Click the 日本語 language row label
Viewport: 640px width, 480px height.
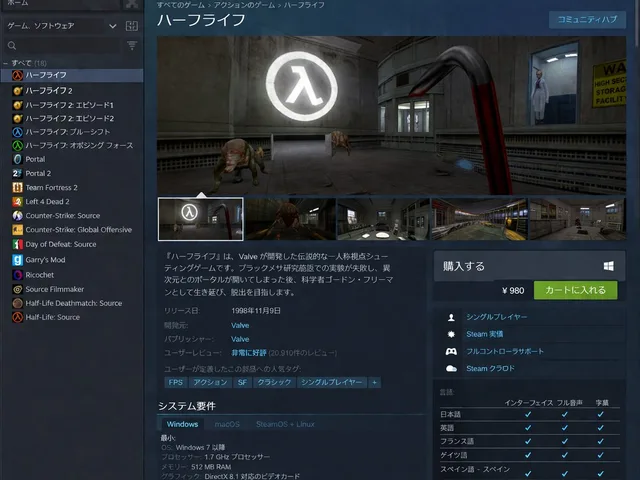[x=451, y=414]
